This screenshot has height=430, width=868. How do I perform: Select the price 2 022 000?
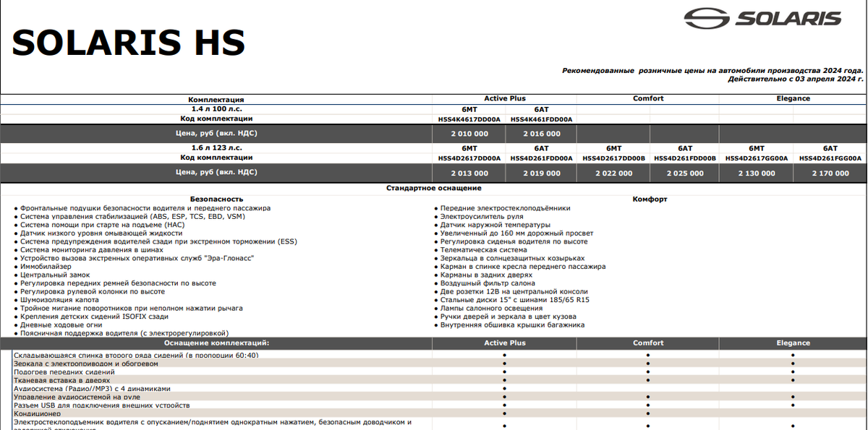coord(613,173)
